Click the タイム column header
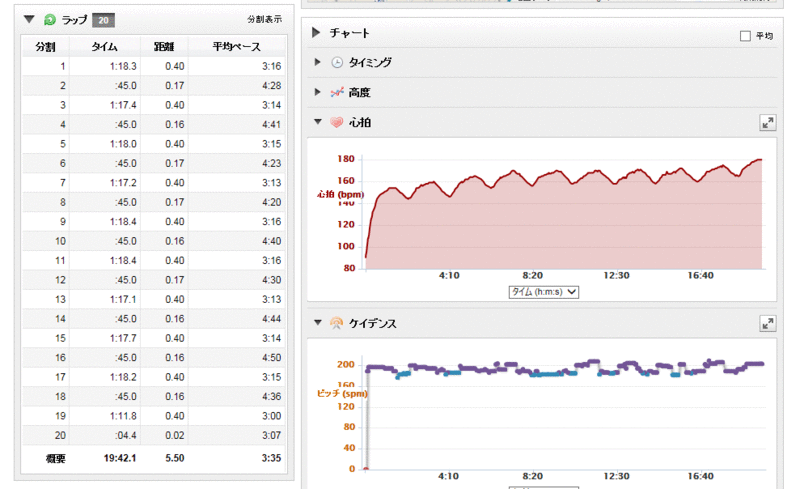The width and height of the screenshot is (800, 489). [104, 46]
